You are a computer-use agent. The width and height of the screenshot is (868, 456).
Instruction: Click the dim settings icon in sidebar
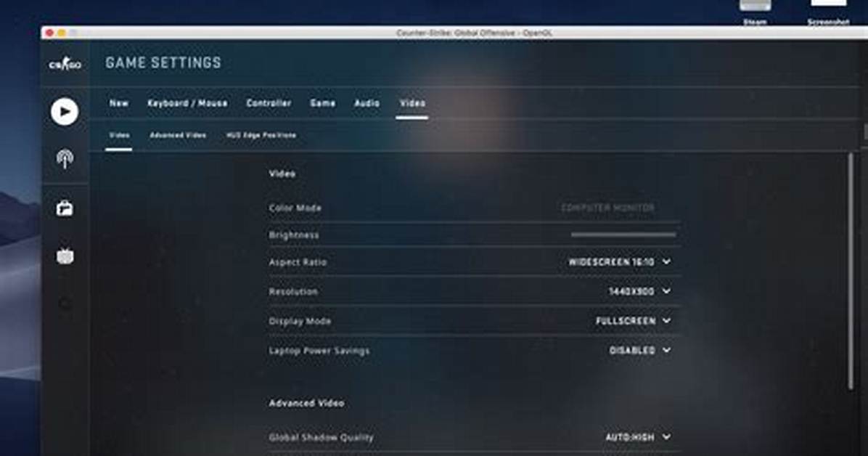tap(65, 303)
